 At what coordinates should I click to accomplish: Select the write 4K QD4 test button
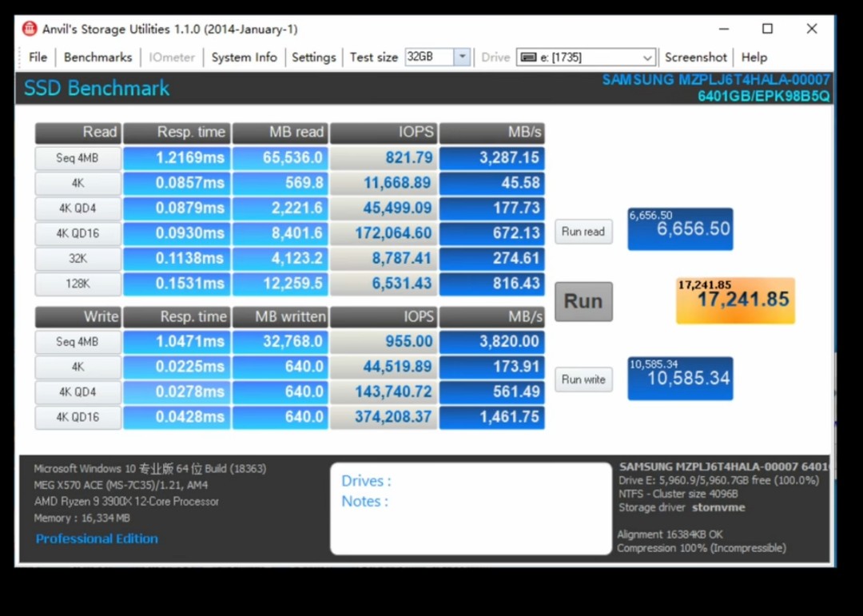pyautogui.click(x=78, y=392)
